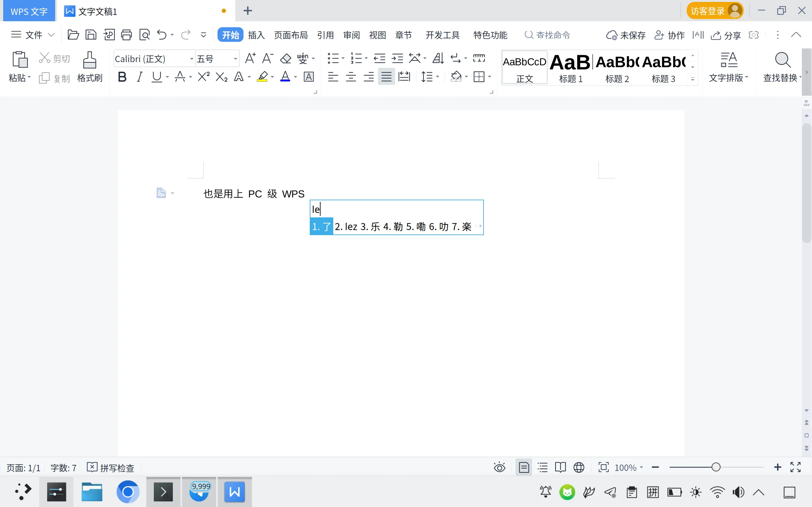
Task: Toggle bold formatting
Action: (121, 76)
